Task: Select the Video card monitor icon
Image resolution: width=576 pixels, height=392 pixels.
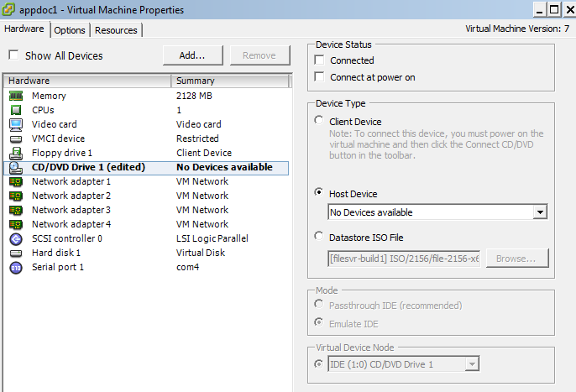Action: coord(15,124)
